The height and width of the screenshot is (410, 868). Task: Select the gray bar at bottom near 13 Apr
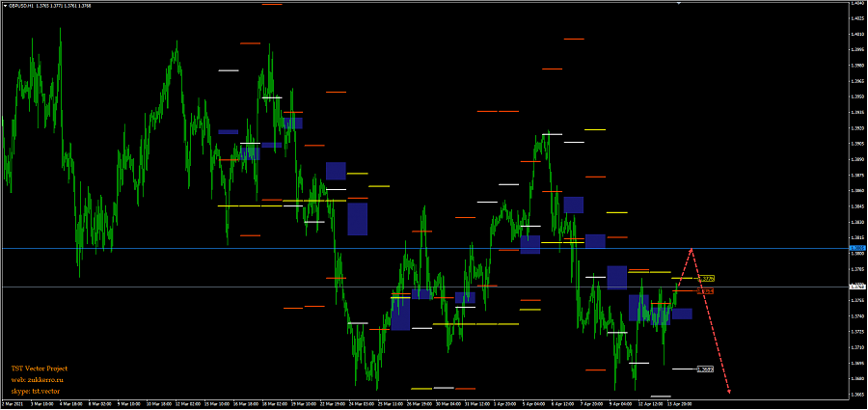661,396
